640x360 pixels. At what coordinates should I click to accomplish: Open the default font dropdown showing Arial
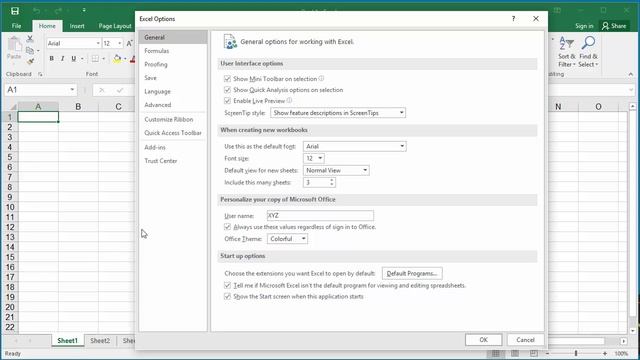(355, 146)
